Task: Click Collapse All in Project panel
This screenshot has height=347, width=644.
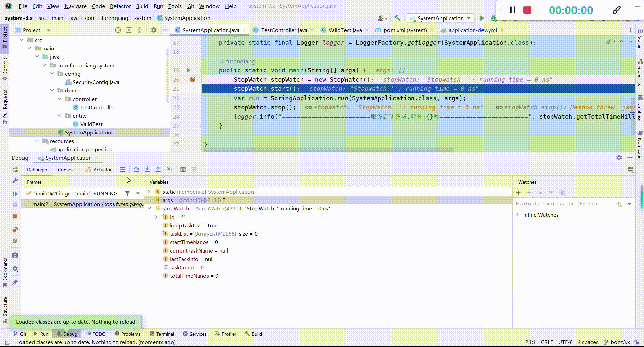Action: tap(140, 30)
